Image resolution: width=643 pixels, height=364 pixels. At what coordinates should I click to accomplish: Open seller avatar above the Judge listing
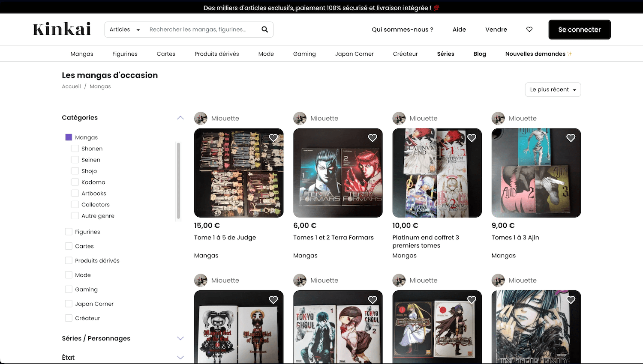point(201,118)
